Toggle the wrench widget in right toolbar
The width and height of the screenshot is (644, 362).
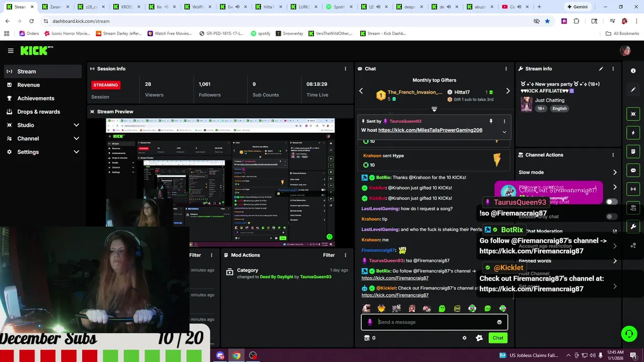(633, 227)
